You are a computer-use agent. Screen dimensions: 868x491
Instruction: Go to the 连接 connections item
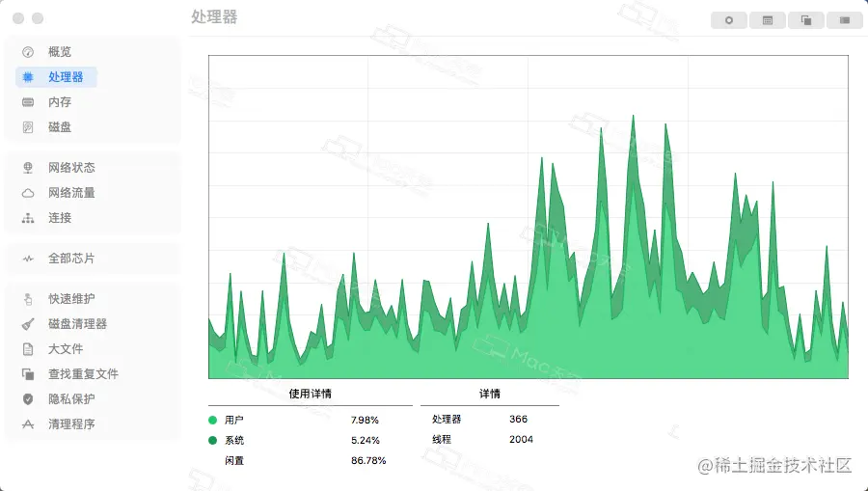[59, 218]
